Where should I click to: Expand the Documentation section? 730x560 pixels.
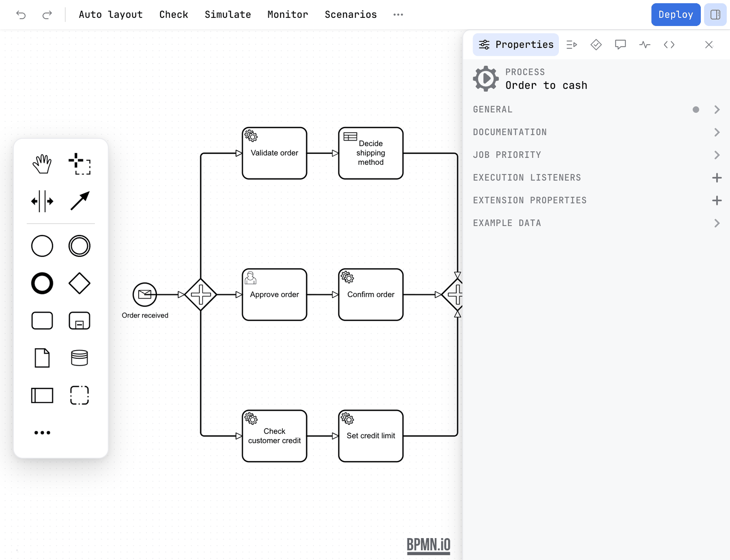click(597, 132)
